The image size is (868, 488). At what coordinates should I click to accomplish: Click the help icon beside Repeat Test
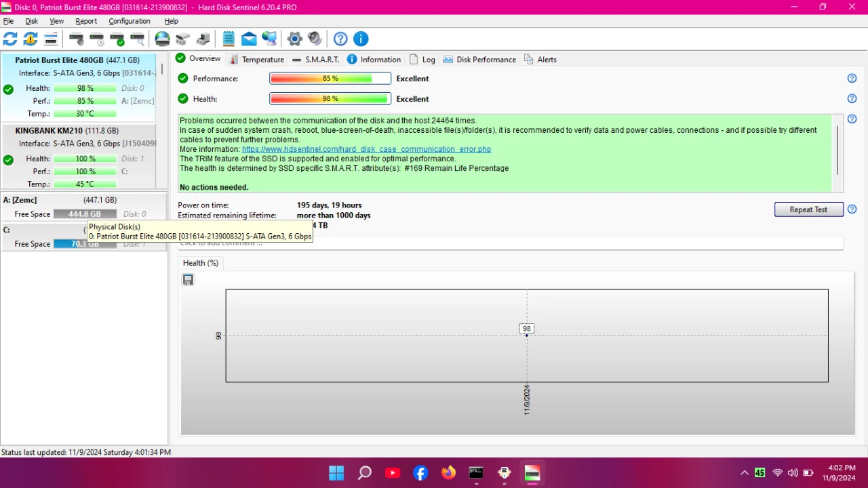[852, 209]
